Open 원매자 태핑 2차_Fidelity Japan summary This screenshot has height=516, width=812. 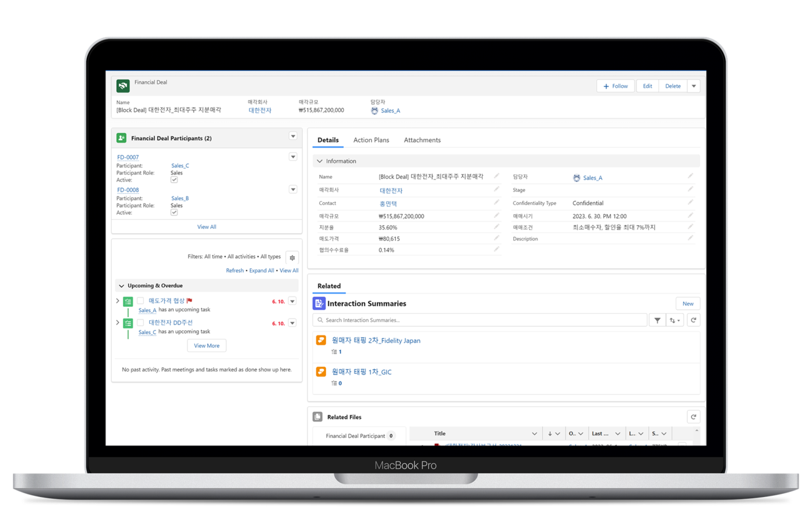point(376,340)
